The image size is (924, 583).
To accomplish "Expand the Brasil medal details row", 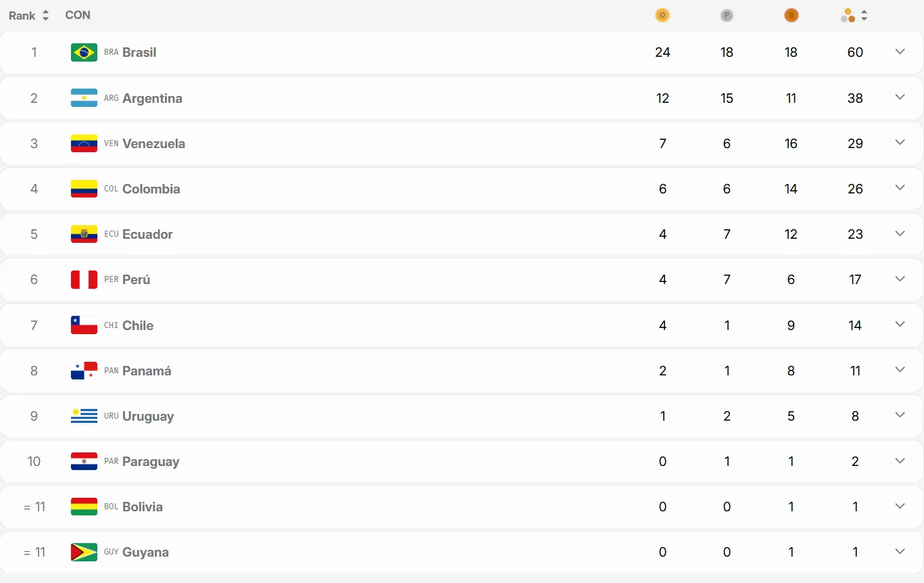I will pyautogui.click(x=900, y=52).
